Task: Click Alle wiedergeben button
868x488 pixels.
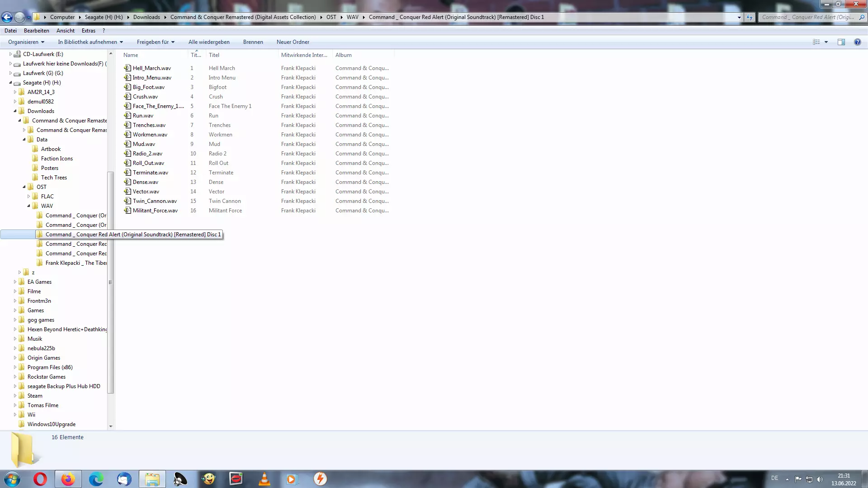Action: (209, 42)
